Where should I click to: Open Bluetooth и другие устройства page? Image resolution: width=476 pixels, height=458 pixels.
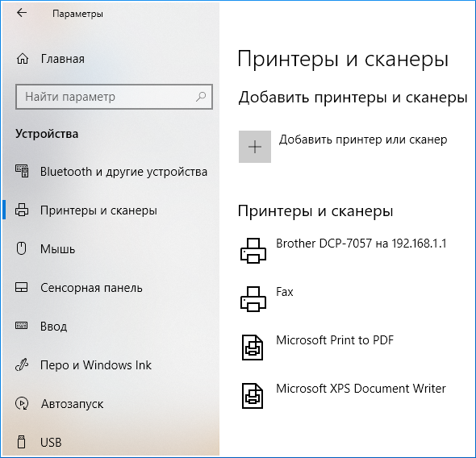[124, 172]
